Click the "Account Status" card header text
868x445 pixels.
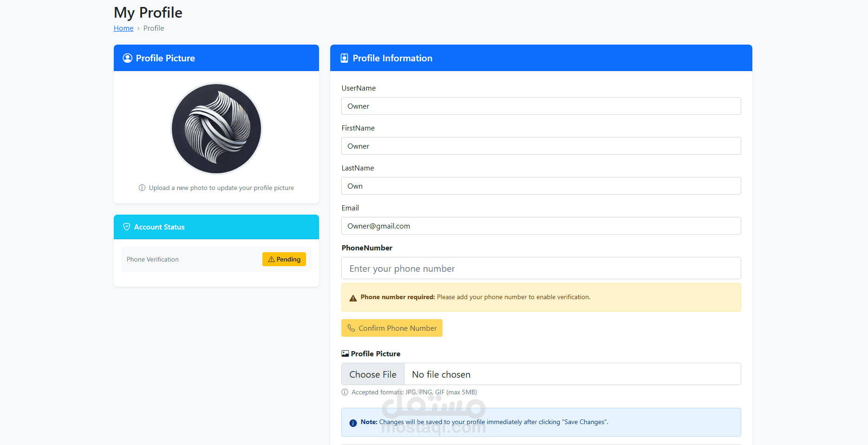pyautogui.click(x=159, y=227)
